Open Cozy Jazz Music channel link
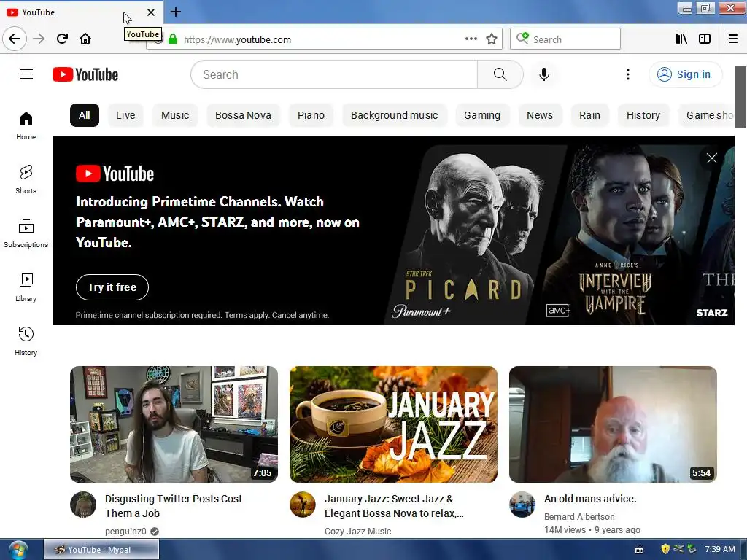This screenshot has width=747, height=560. click(357, 532)
